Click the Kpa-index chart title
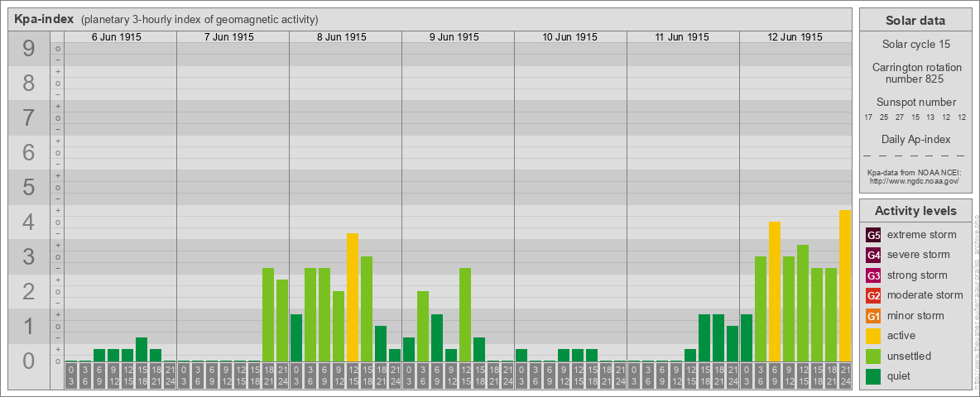 tap(45, 19)
